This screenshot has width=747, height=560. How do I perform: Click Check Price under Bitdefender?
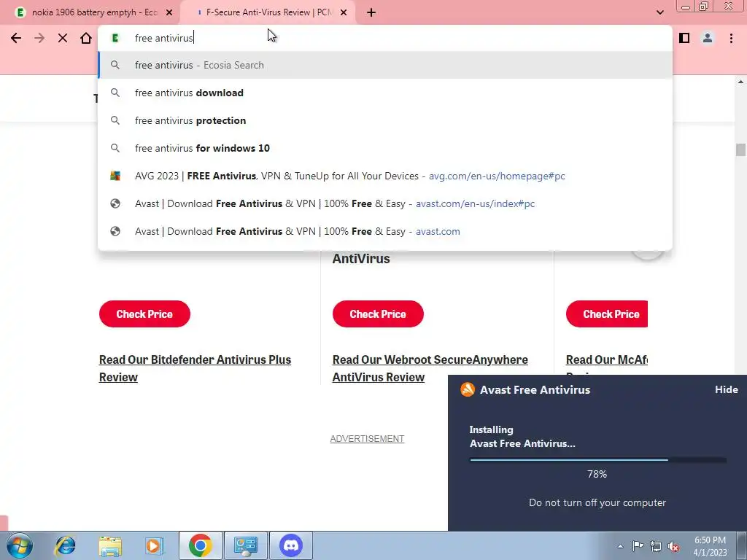coord(144,314)
